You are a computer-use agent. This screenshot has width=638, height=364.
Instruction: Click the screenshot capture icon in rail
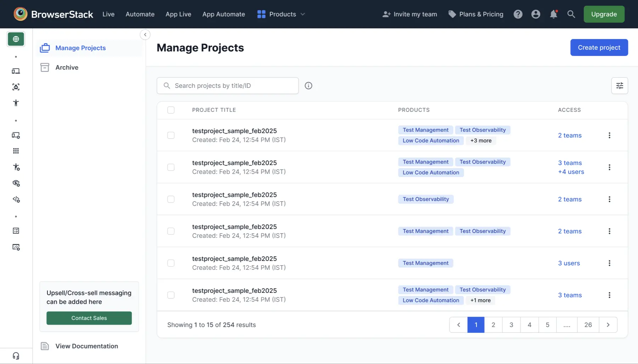[x=16, y=87]
